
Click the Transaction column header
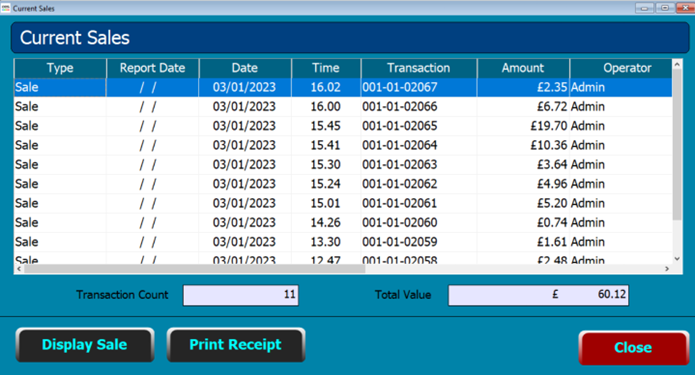point(418,68)
